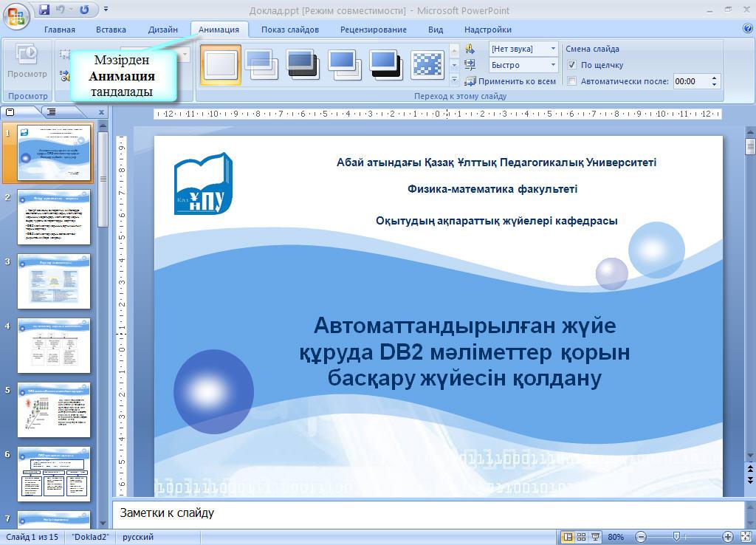Choose the fade through black transition
Screen dimensions: 756x545
pos(303,65)
